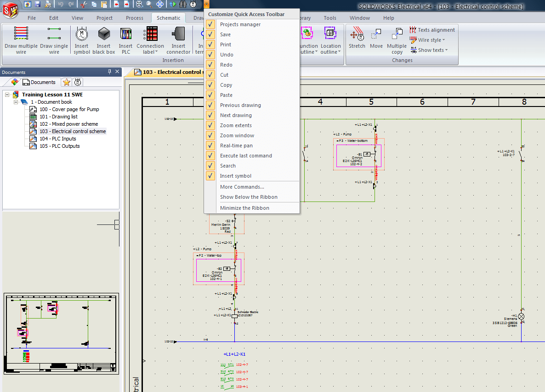
Task: Click Zoom window magnifier icon in title bar
Action: 149,4
